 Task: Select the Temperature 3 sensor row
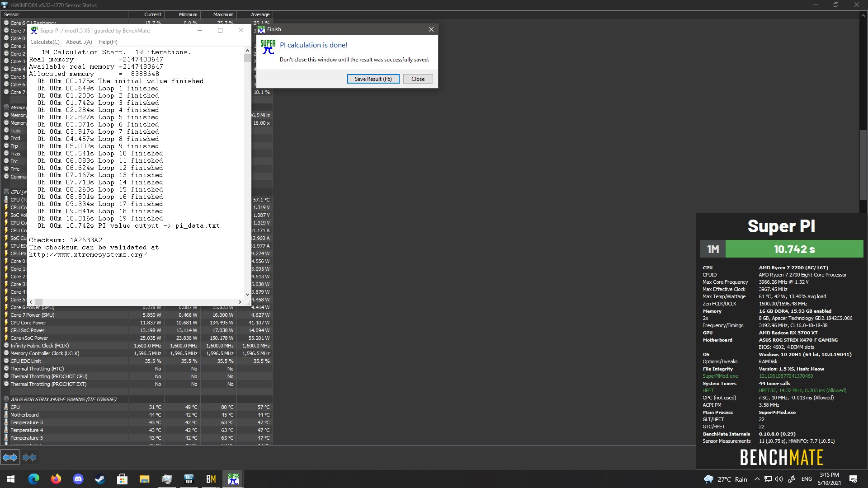[137, 422]
